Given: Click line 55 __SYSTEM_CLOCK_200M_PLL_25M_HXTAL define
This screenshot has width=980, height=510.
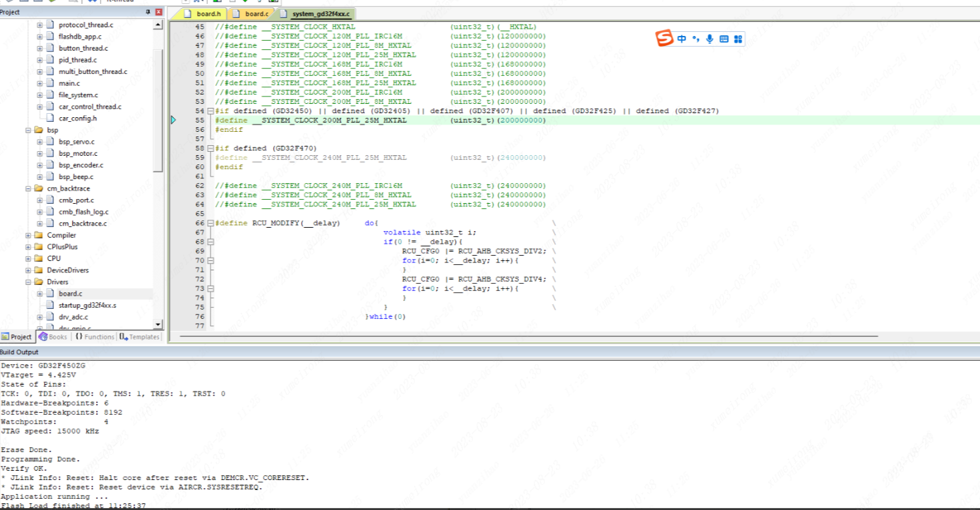Looking at the screenshot, I should point(380,120).
